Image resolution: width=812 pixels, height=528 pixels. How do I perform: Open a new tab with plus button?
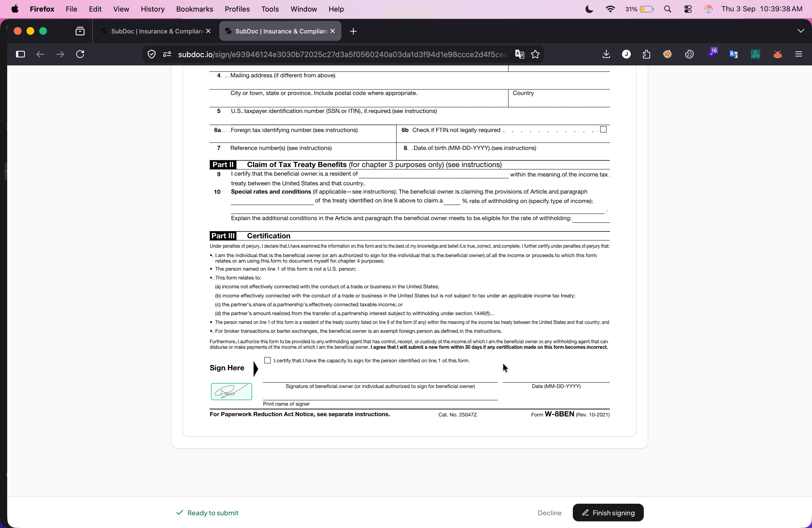pos(354,31)
